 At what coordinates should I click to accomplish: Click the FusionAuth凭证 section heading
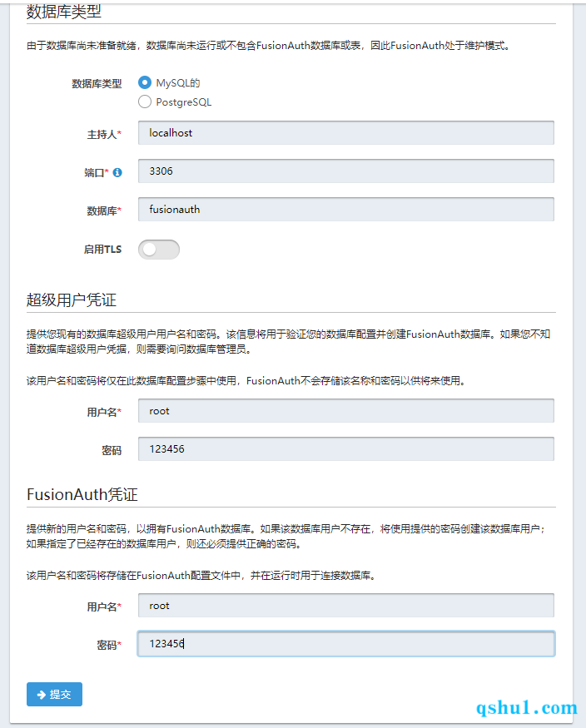click(x=82, y=494)
